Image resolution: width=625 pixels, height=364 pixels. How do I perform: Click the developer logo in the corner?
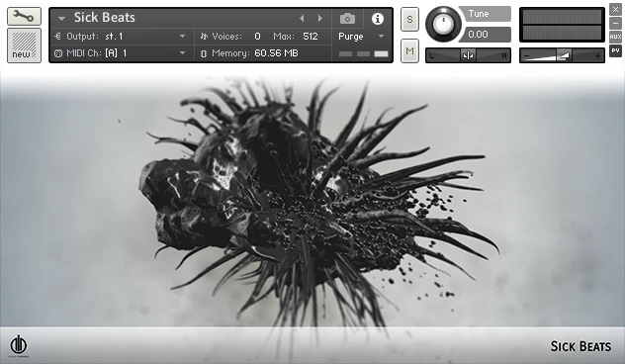coord(19,345)
